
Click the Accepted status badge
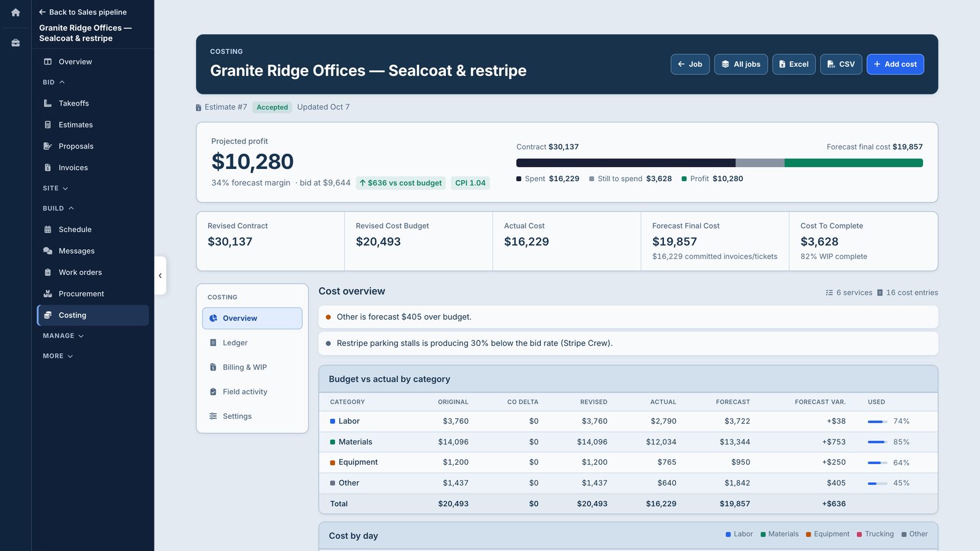272,107
